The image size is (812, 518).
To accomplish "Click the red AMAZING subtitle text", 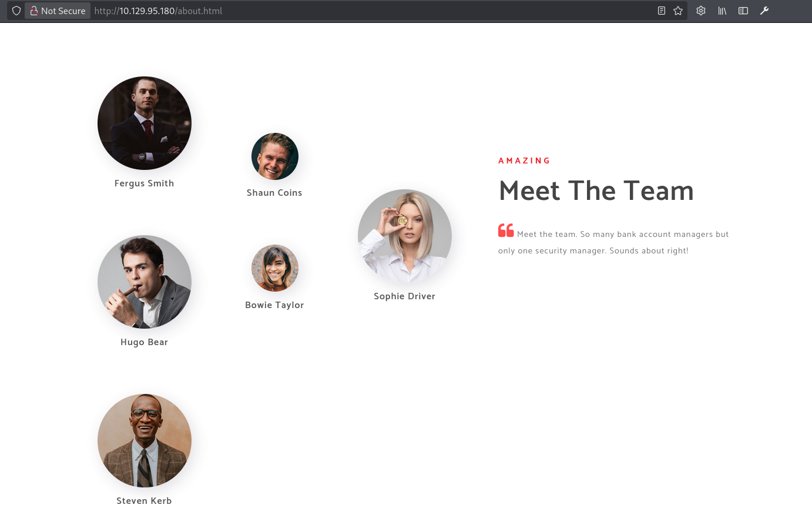I will (524, 161).
